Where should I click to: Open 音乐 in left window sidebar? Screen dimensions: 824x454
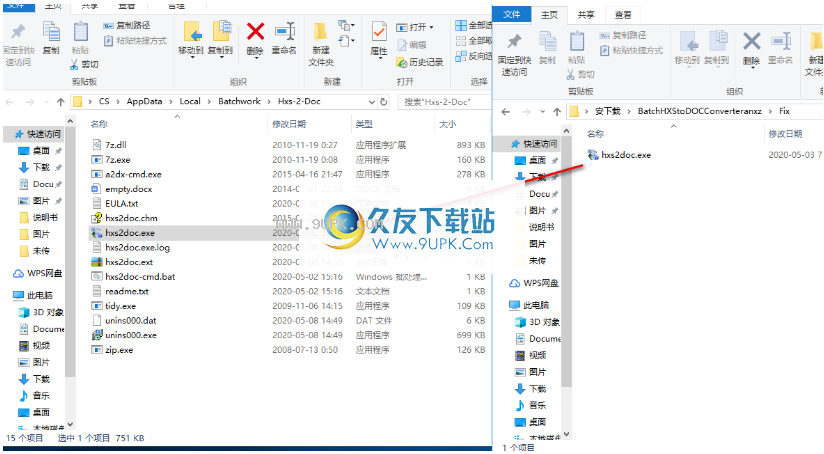tap(35, 396)
